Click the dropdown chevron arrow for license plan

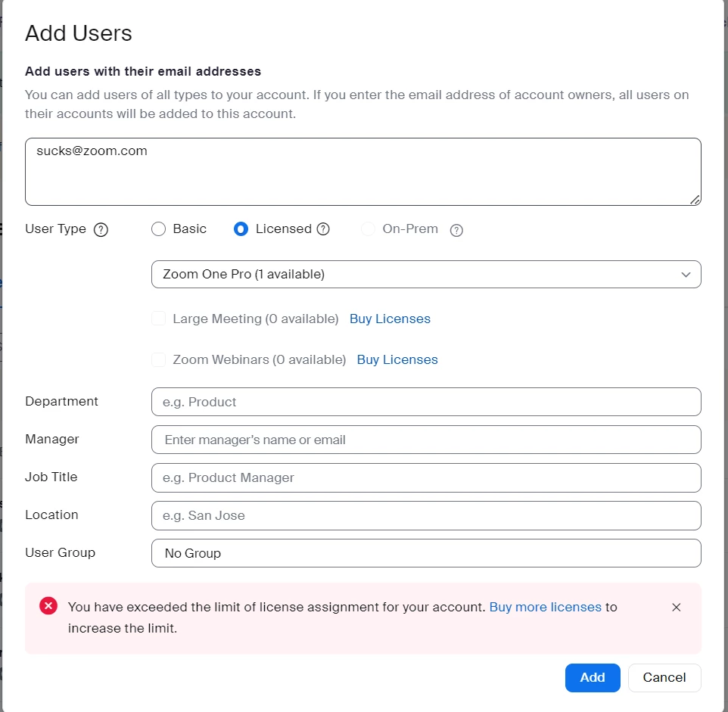(686, 275)
